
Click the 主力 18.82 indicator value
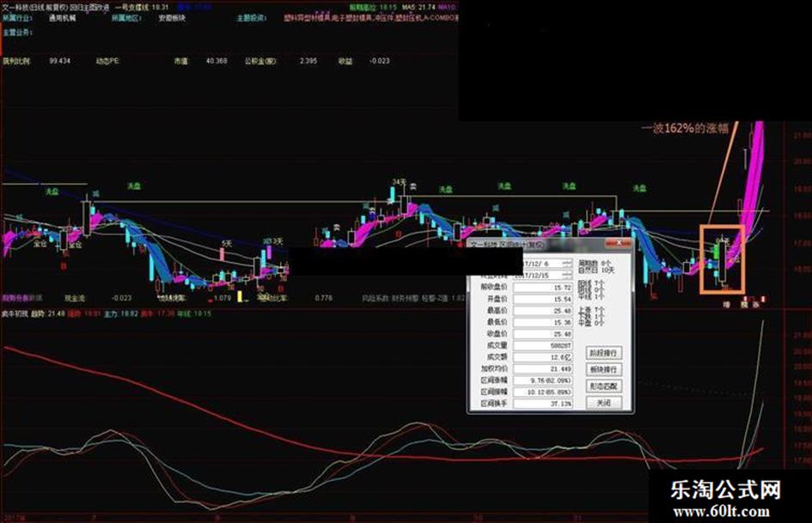[x=121, y=313]
